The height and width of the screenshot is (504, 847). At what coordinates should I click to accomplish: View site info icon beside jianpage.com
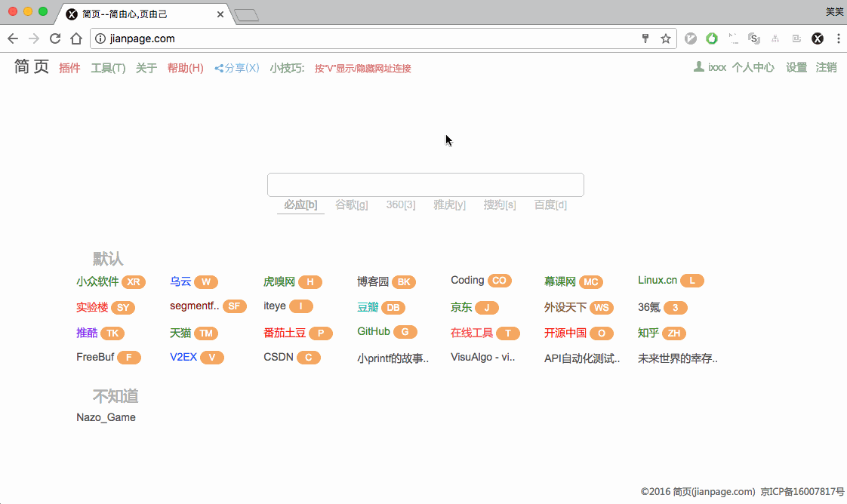point(100,38)
